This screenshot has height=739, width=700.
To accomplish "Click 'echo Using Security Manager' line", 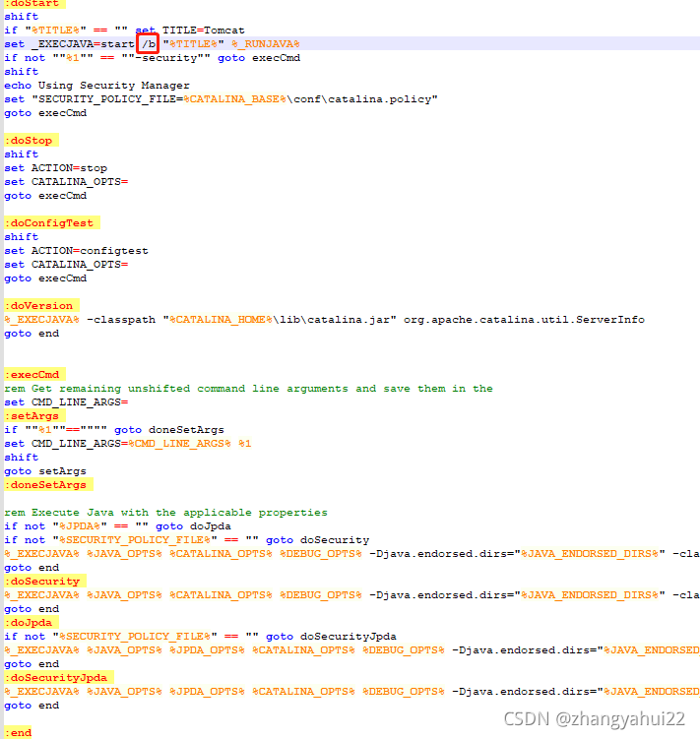I will pyautogui.click(x=96, y=86).
